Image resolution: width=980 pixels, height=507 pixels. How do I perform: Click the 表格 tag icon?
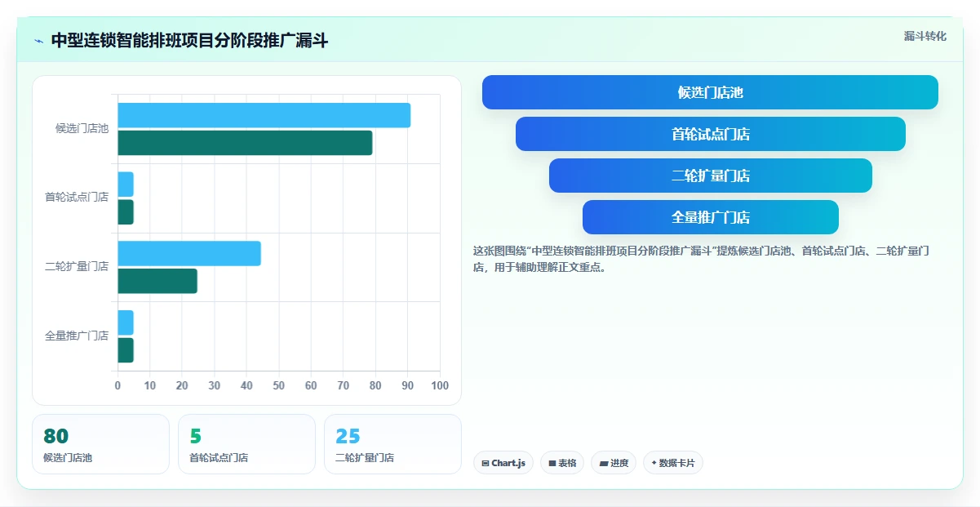point(552,463)
